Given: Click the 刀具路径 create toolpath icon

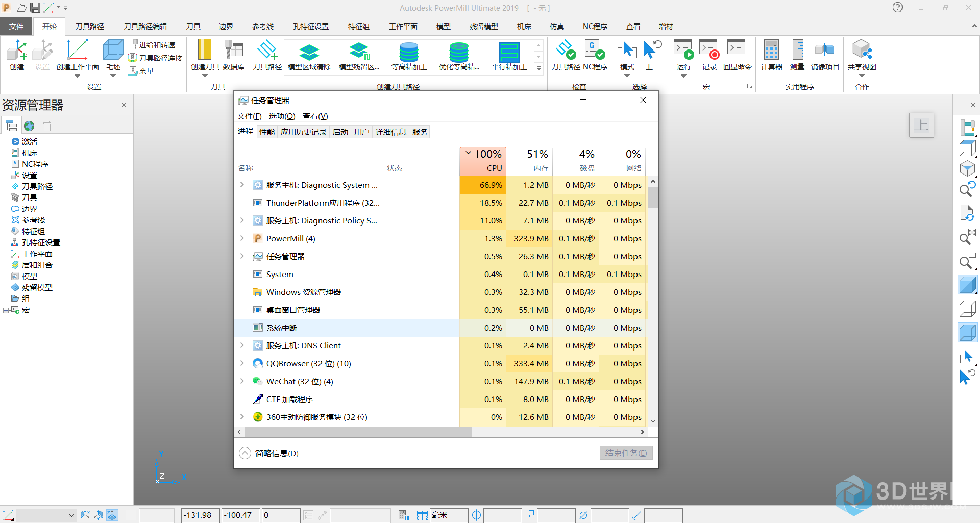Looking at the screenshot, I should pyautogui.click(x=267, y=56).
